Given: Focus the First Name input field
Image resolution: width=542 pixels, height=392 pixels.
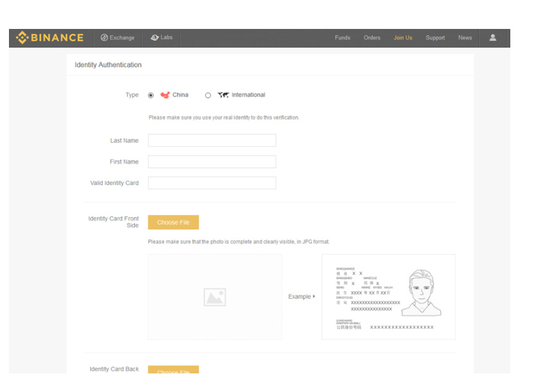Looking at the screenshot, I should [x=211, y=162].
